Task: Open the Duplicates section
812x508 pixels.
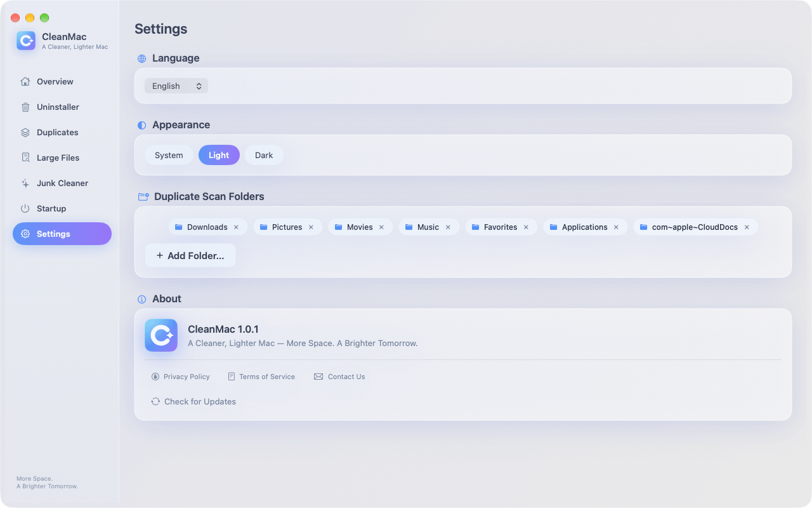Action: 62,132
